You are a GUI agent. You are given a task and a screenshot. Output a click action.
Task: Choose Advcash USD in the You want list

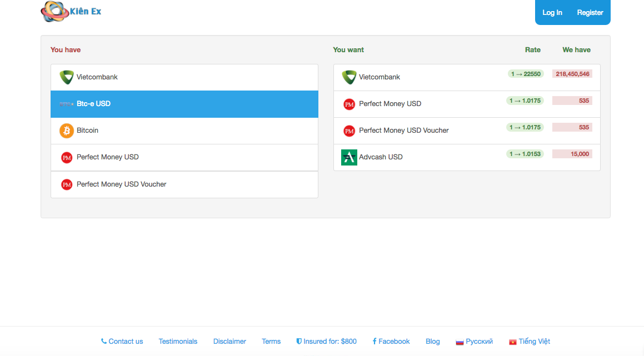point(467,157)
